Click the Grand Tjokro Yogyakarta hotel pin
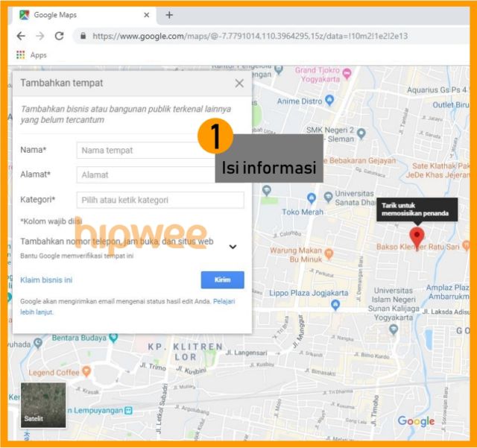This screenshot has width=477, height=448. click(347, 73)
